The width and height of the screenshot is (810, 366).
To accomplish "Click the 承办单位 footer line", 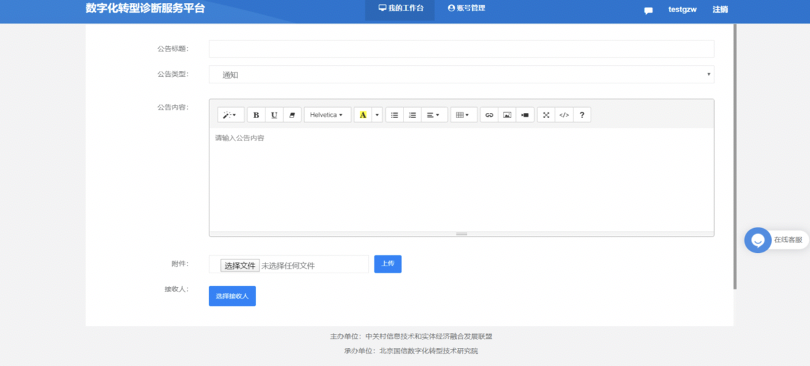I will pyautogui.click(x=411, y=351).
